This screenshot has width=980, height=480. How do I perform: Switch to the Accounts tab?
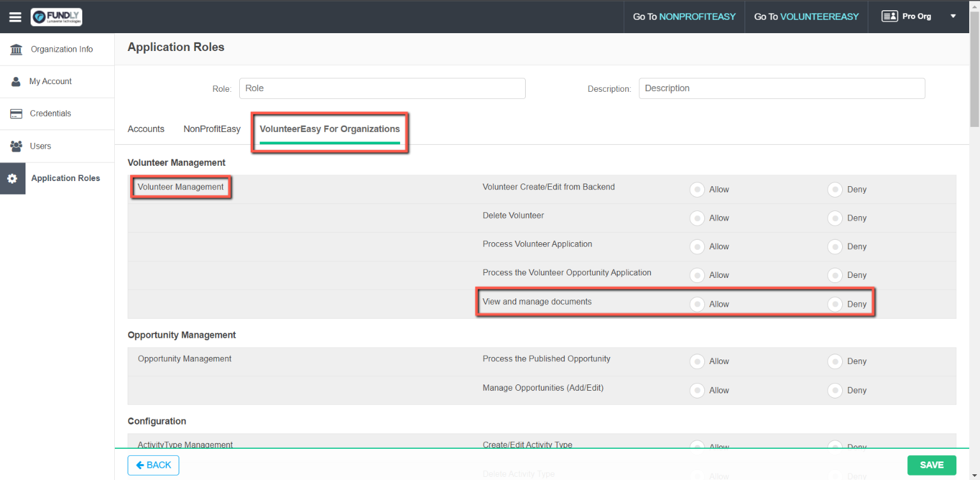tap(146, 129)
